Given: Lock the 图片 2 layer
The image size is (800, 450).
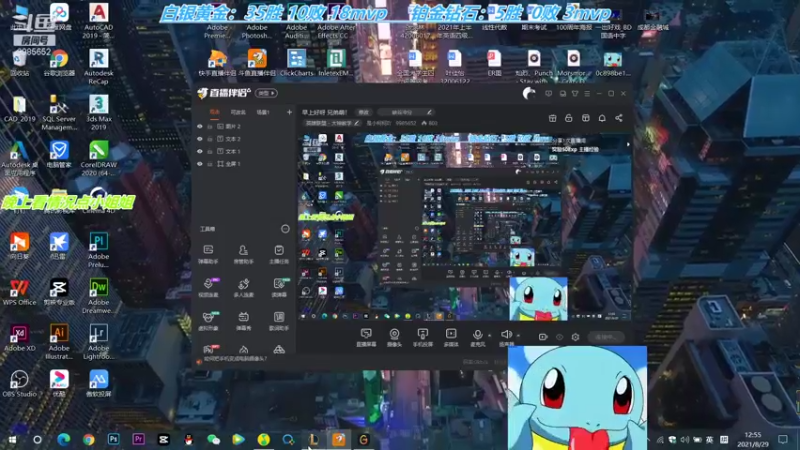Looking at the screenshot, I should (210, 127).
